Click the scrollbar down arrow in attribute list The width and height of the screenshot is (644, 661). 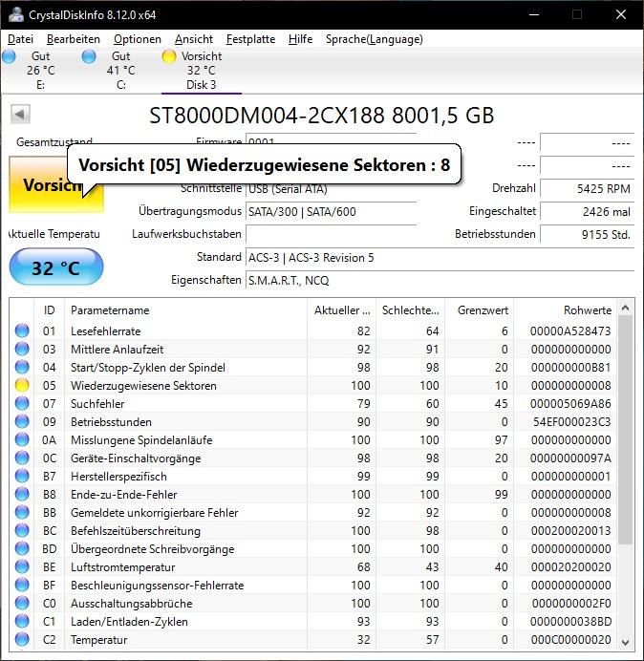click(x=626, y=643)
